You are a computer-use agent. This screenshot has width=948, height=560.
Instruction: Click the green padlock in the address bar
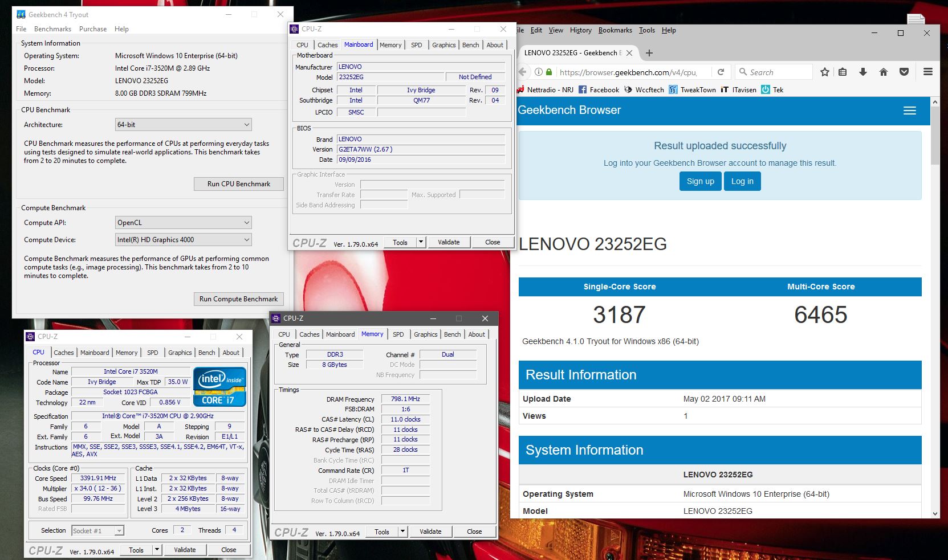pos(549,72)
